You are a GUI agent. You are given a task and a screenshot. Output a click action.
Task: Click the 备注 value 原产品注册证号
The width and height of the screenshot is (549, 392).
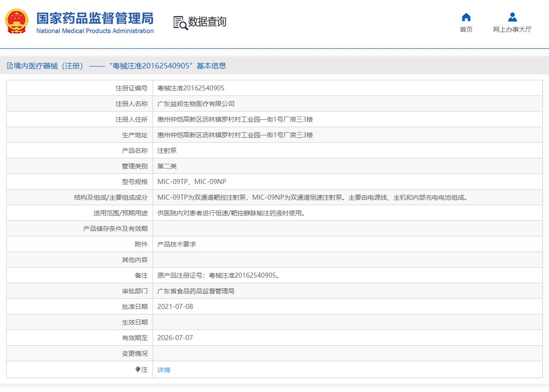[219, 275]
